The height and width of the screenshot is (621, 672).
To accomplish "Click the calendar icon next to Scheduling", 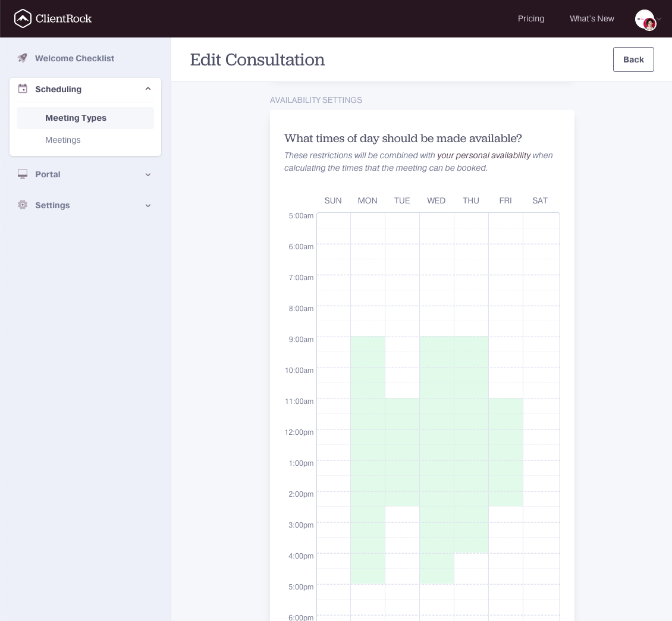I will pyautogui.click(x=23, y=89).
